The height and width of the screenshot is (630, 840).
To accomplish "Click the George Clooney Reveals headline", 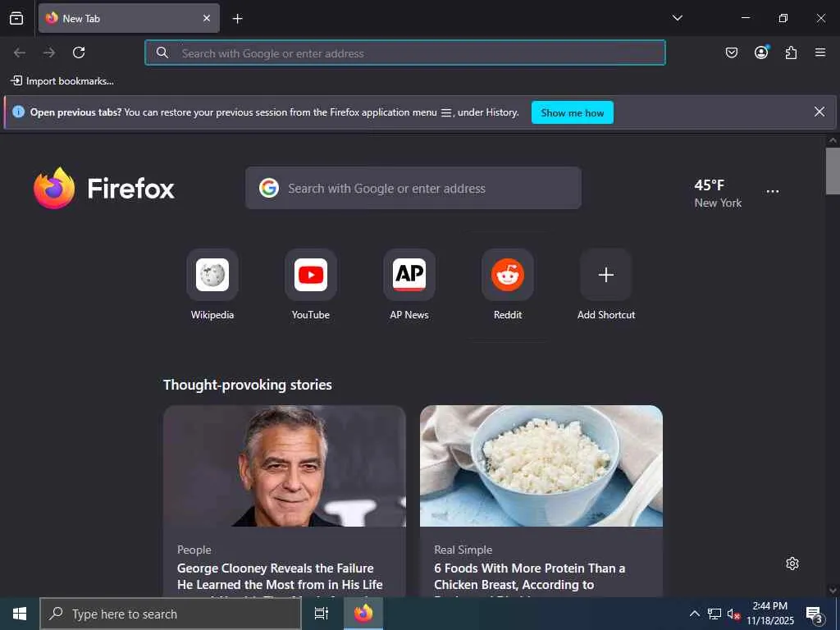I will pyautogui.click(x=280, y=577).
